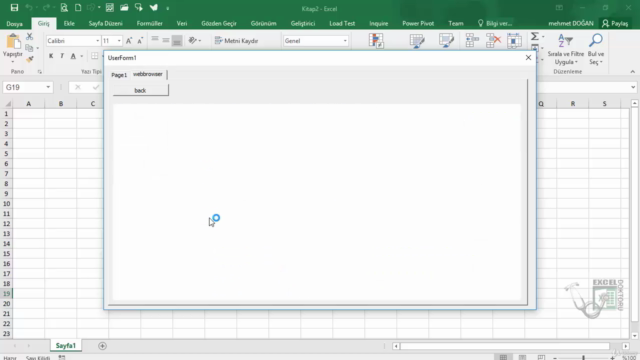This screenshot has height=360, width=640.
Task: Click the Copy icon in Pano group
Action: [x=29, y=48]
